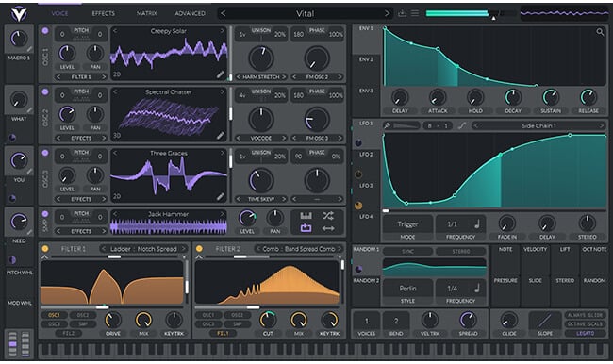This screenshot has width=613, height=364.
Task: Click Random 1 frequency note icon
Action: [477, 289]
